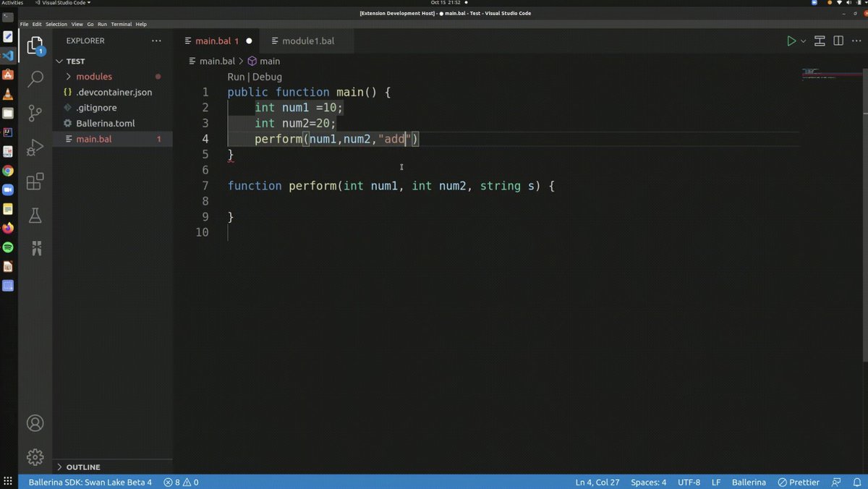This screenshot has width=868, height=489.
Task: Open the Run menu
Action: click(x=103, y=24)
